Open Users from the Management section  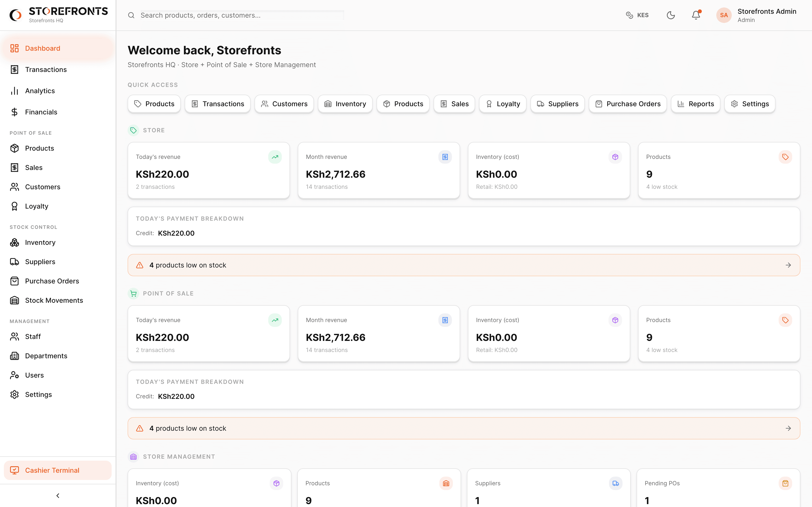point(34,375)
